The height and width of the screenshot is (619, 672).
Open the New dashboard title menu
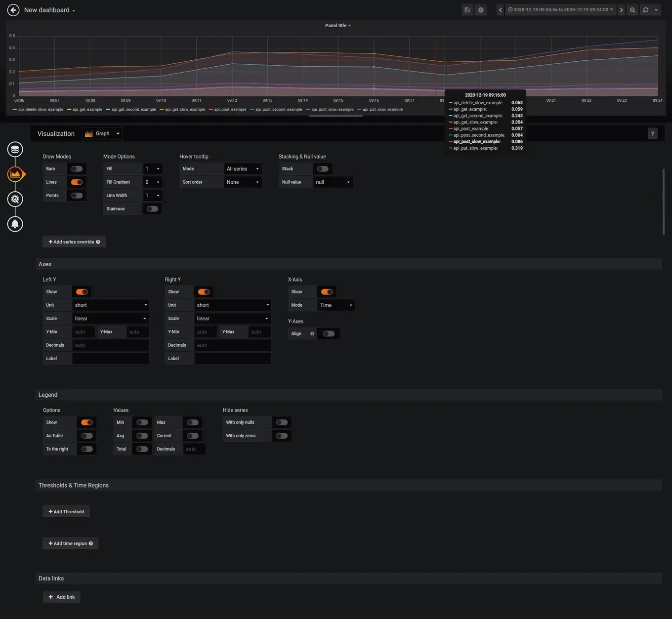49,9
